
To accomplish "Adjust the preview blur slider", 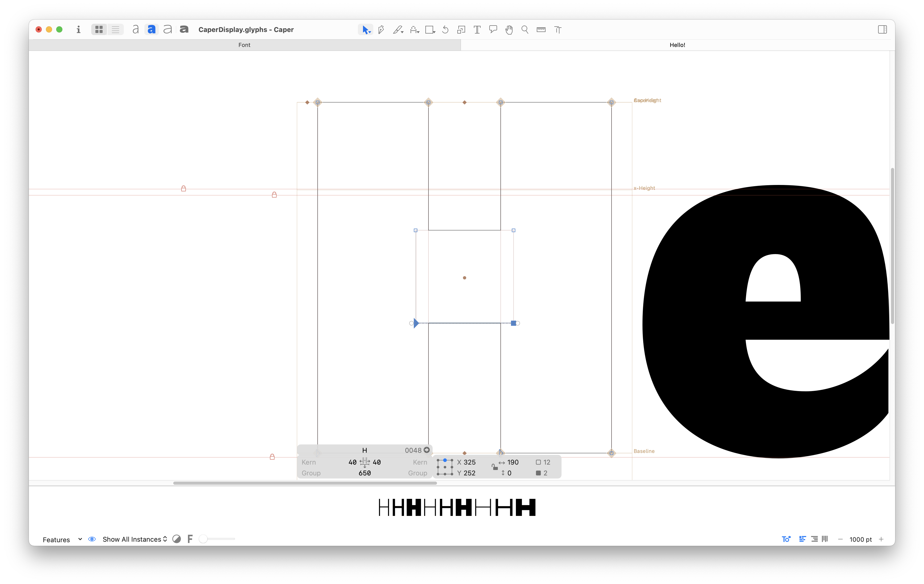I will [217, 539].
